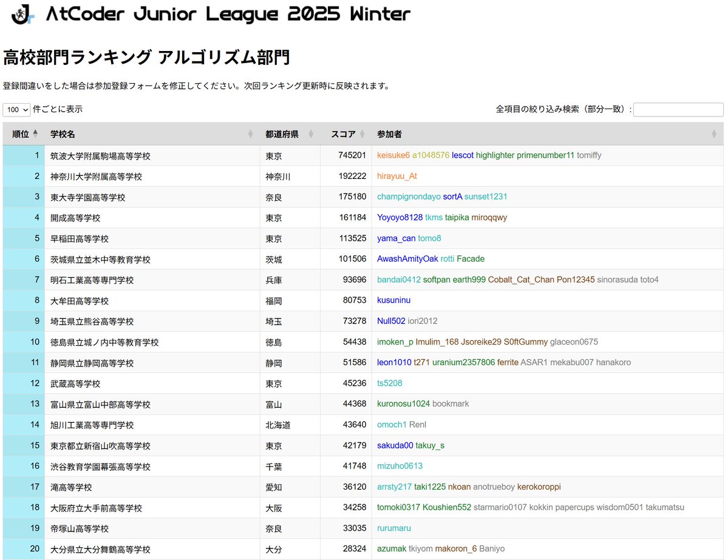This screenshot has height=560, width=728.
Task: Open user primenumber11 profile link
Action: coord(545,155)
